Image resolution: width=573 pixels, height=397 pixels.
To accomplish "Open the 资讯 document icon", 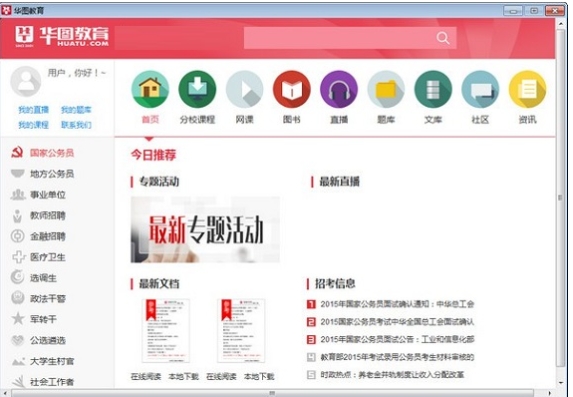I will pyautogui.click(x=527, y=89).
